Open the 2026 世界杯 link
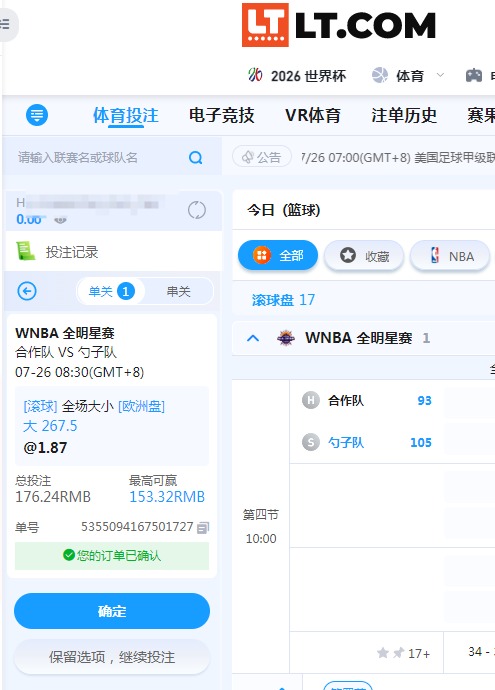The height and width of the screenshot is (690, 495). (308, 76)
